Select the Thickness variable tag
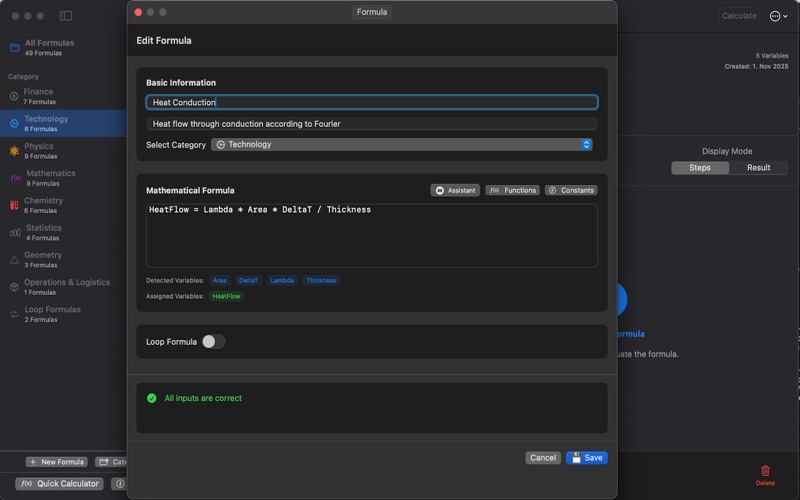 [321, 281]
